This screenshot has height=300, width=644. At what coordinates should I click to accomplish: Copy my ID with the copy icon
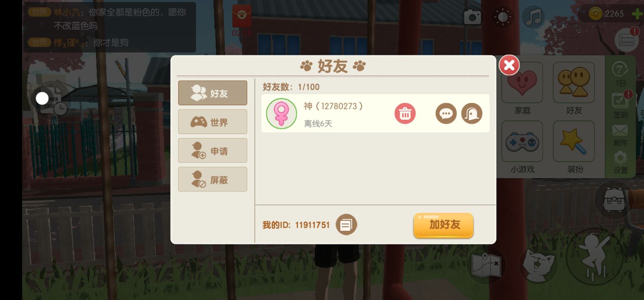point(346,225)
